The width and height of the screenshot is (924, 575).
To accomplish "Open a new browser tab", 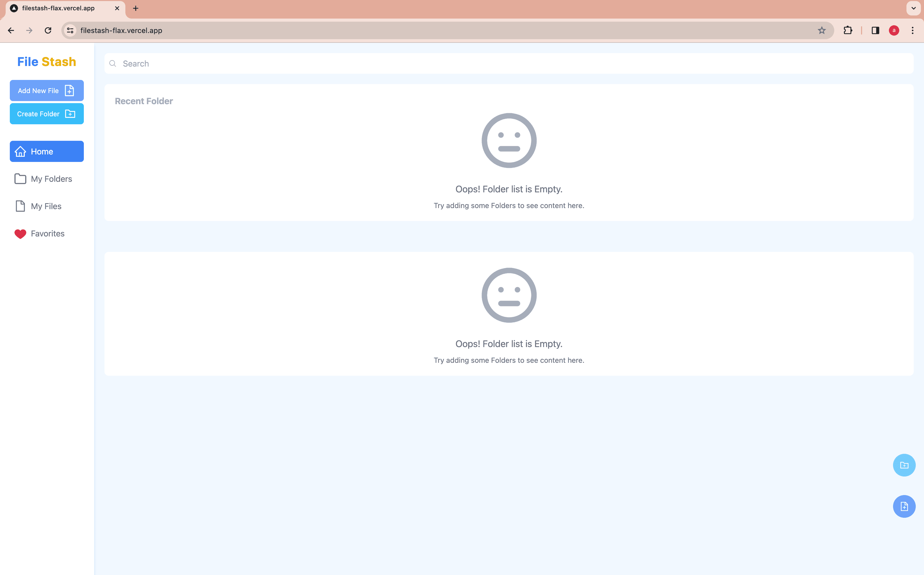I will (x=135, y=8).
